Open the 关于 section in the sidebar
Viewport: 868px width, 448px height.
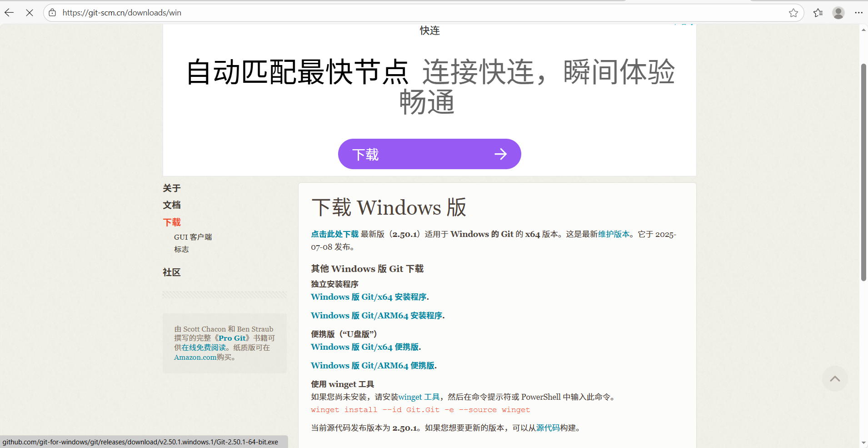172,188
